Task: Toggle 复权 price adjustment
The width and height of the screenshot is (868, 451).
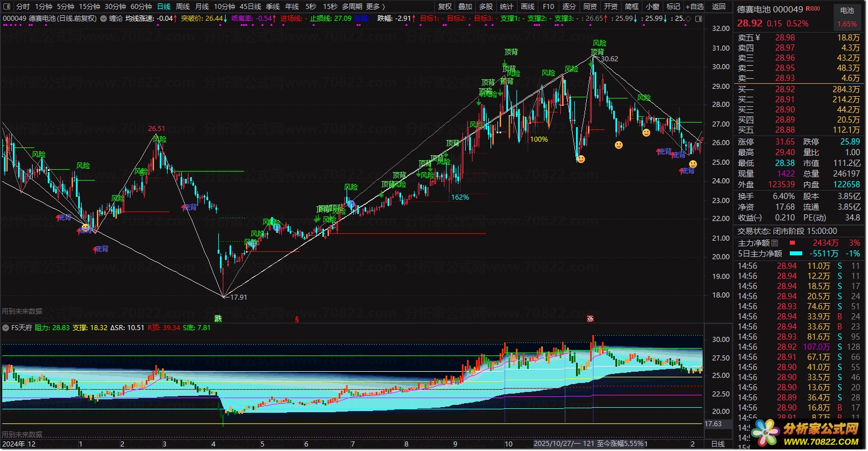Action: click(444, 7)
